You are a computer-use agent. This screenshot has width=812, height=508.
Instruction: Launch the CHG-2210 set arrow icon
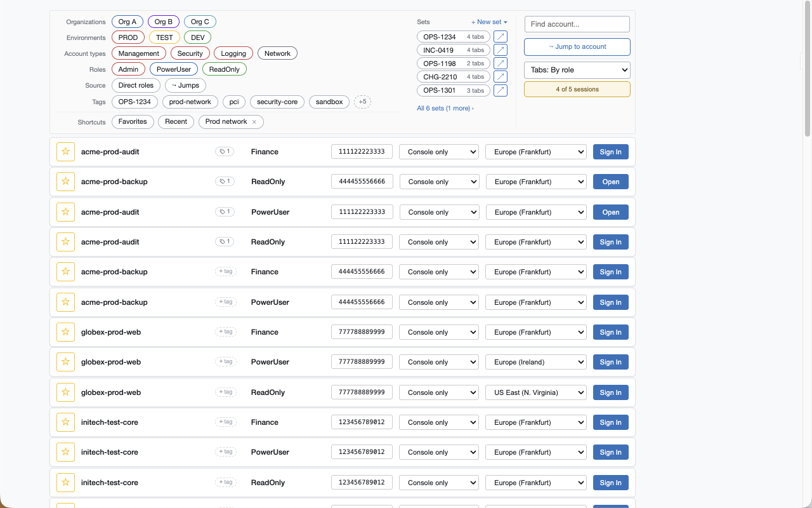coord(501,77)
